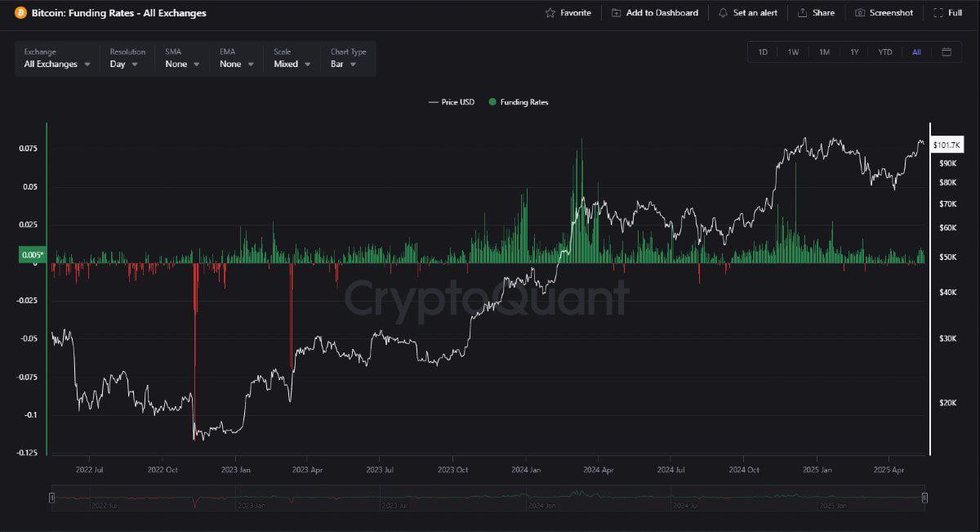Click the Full screen expand icon
Viewport: 980px width, 532px height.
coord(938,13)
